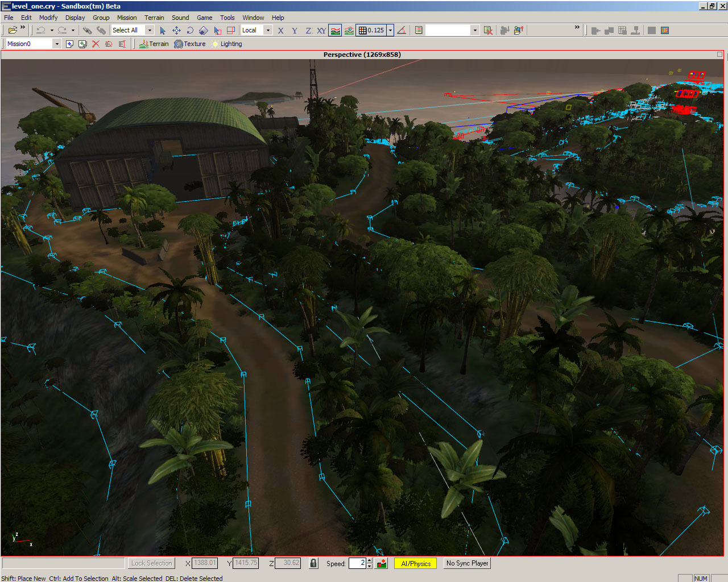Toggle the follow terrain constraint

[336, 30]
